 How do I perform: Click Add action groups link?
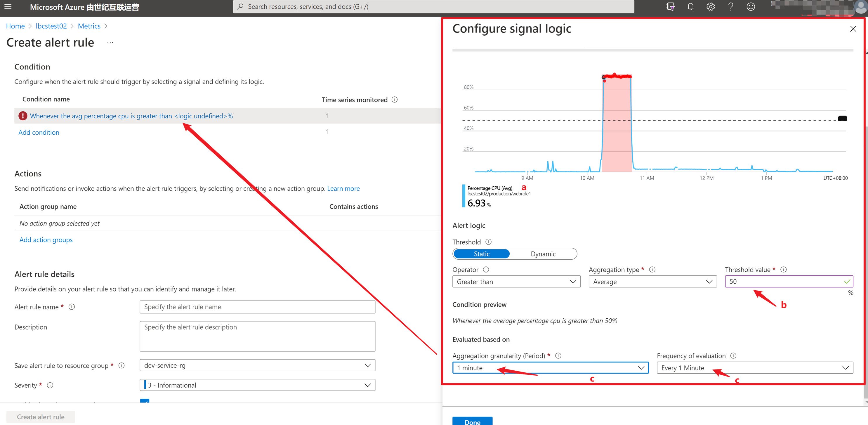(46, 240)
